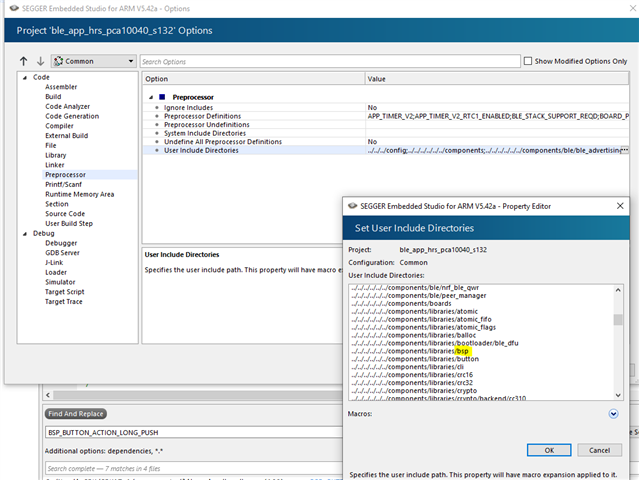Collapse the Code tree node
The image size is (639, 480).
25,77
